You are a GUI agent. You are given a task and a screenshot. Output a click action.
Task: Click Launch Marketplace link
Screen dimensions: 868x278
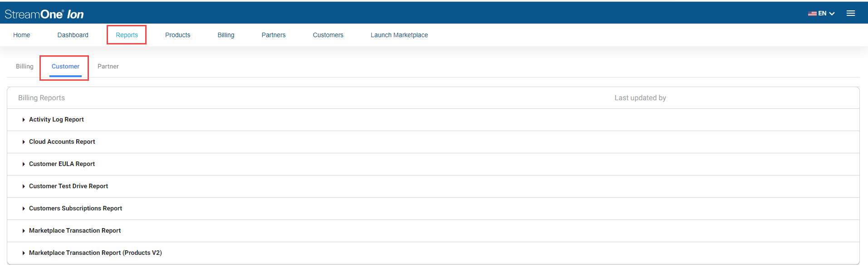click(399, 35)
